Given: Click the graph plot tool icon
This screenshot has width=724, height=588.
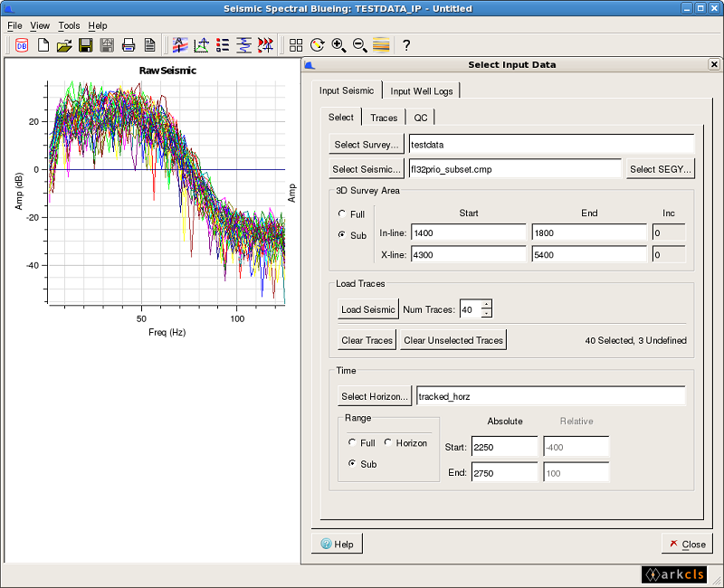Looking at the screenshot, I should tap(201, 44).
